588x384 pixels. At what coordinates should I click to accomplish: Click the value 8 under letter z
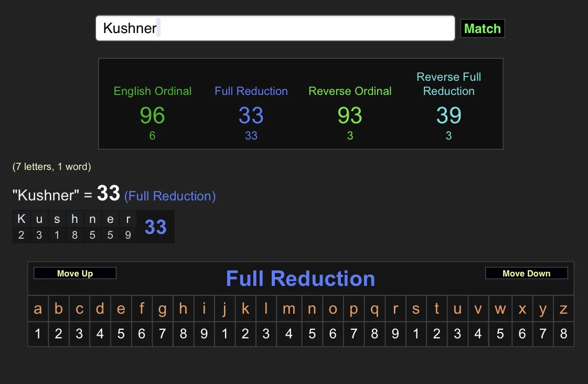coord(564,334)
